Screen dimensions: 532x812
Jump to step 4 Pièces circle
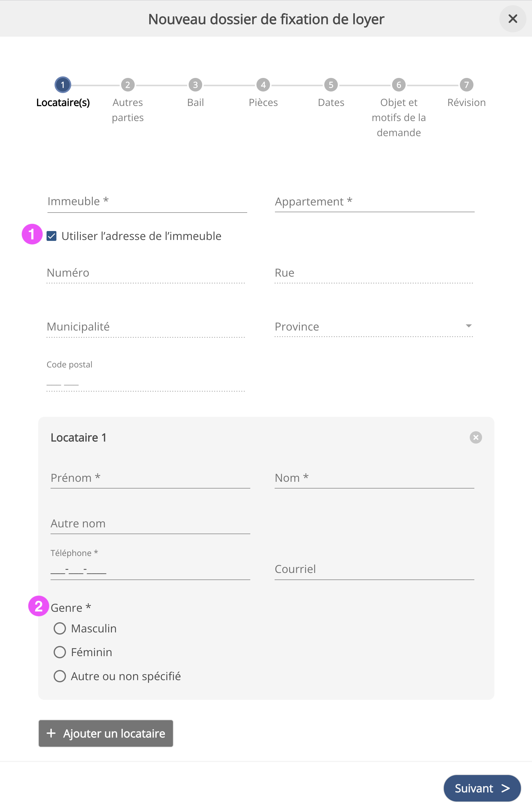pyautogui.click(x=263, y=85)
